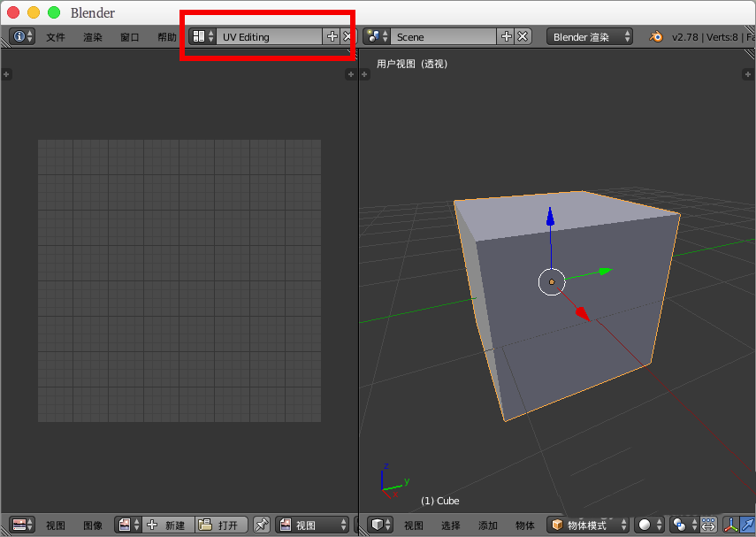The height and width of the screenshot is (537, 756).
Task: Click the Verts:8 statistics text
Action: point(722,37)
